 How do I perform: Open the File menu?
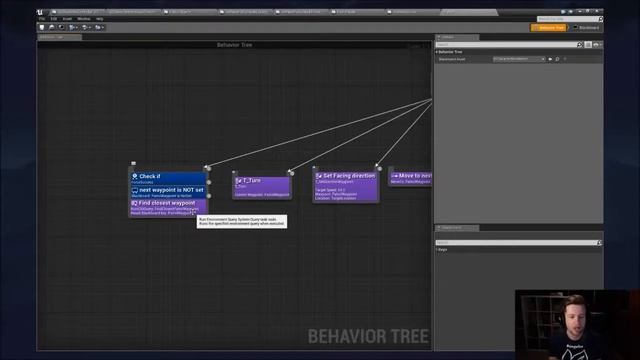pos(42,19)
